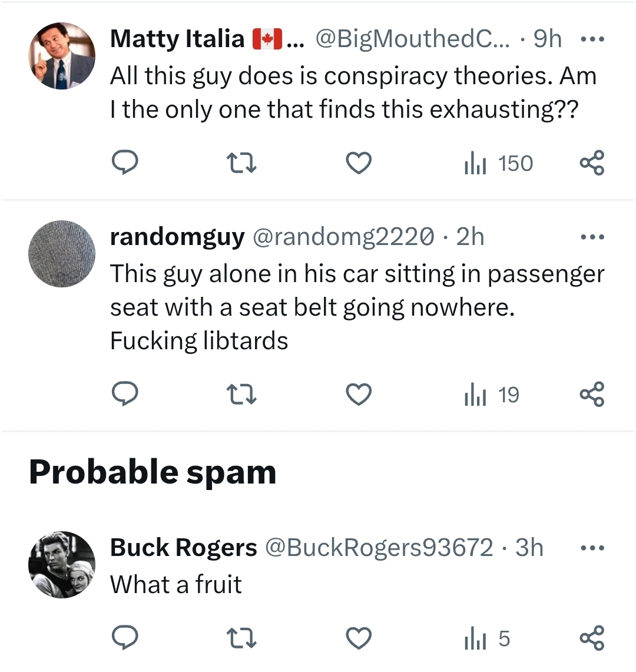Reply to Buck Rogers' tweet
636x672 pixels.
pos(125,638)
